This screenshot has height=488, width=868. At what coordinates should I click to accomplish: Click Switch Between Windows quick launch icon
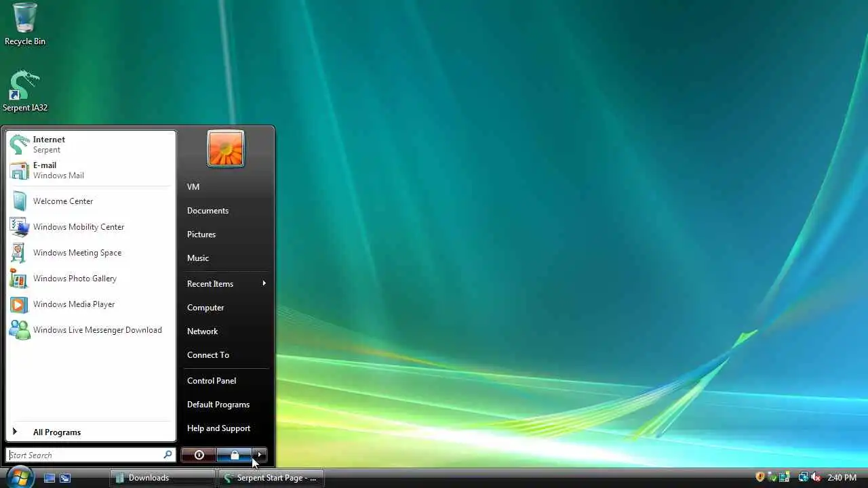click(65, 478)
